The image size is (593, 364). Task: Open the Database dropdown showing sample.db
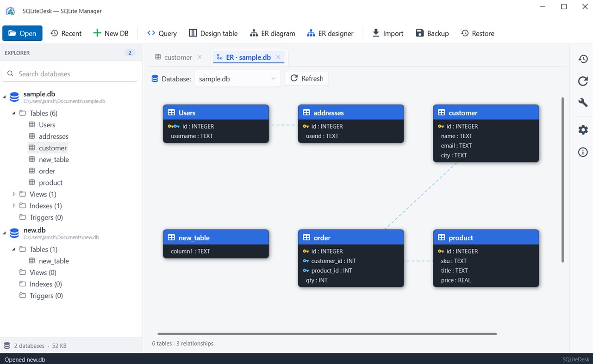coord(237,79)
